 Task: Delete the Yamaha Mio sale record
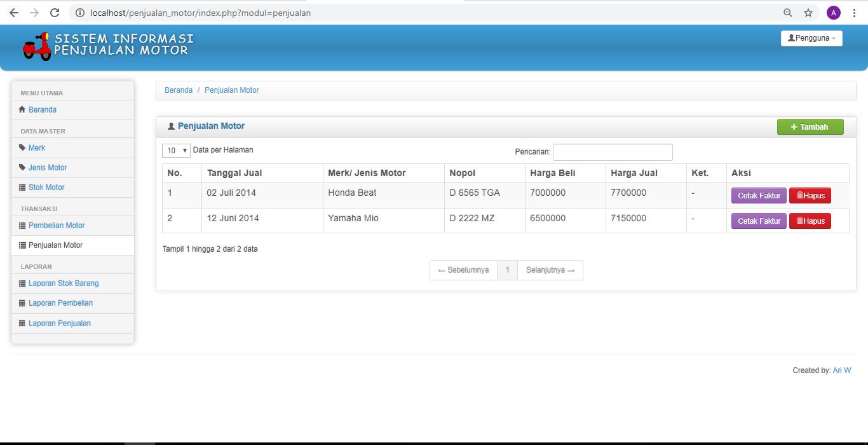coord(810,221)
